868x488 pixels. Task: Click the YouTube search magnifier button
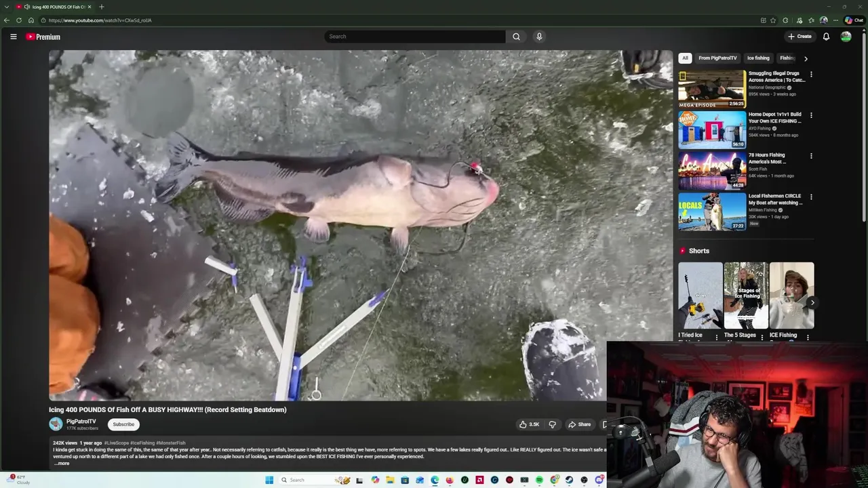point(516,37)
